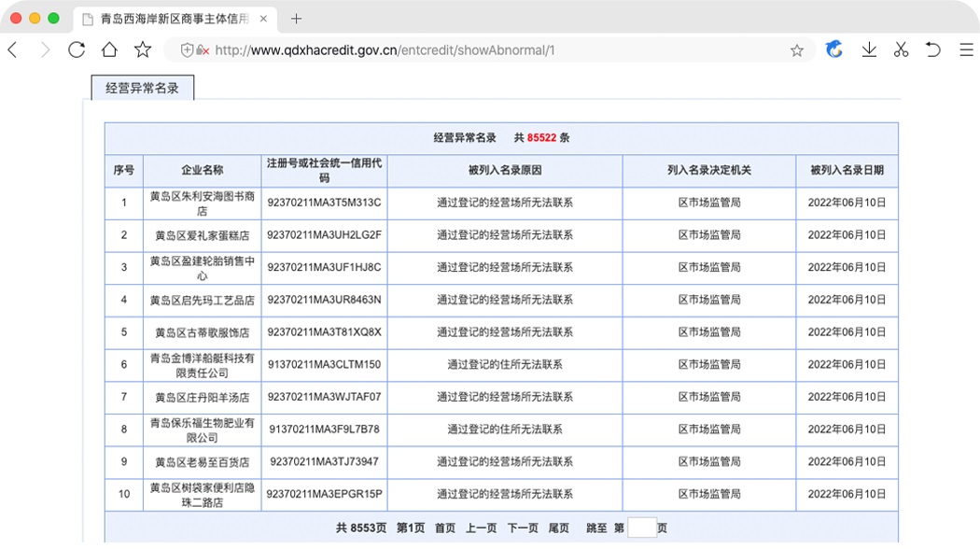
Task: Open the downloads icon
Action: pyautogui.click(x=869, y=50)
